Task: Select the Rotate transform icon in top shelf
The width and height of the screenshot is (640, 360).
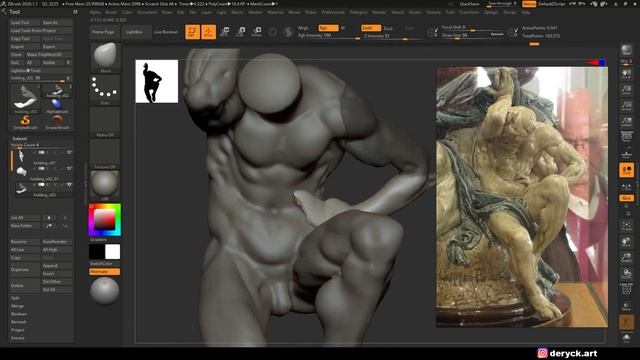Action: point(256,32)
